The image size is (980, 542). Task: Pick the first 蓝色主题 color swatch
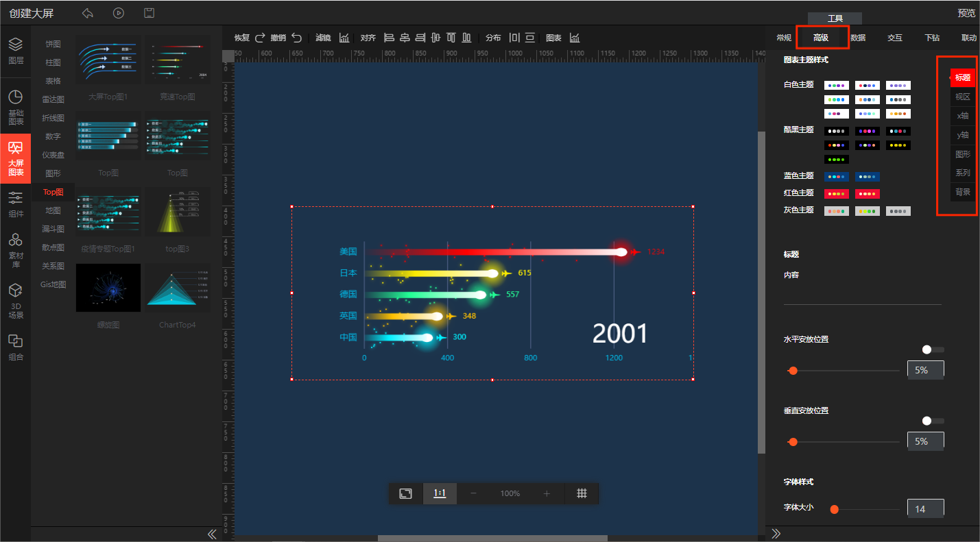pos(837,177)
